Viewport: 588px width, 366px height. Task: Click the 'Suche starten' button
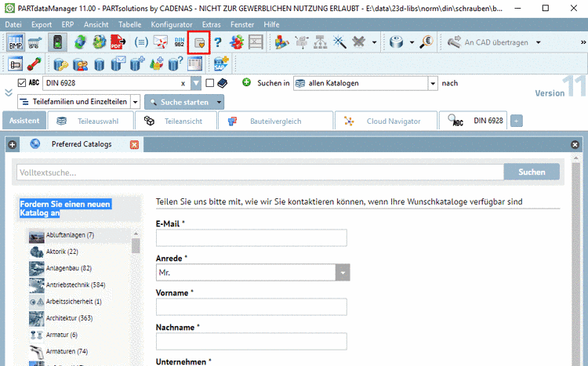point(180,102)
